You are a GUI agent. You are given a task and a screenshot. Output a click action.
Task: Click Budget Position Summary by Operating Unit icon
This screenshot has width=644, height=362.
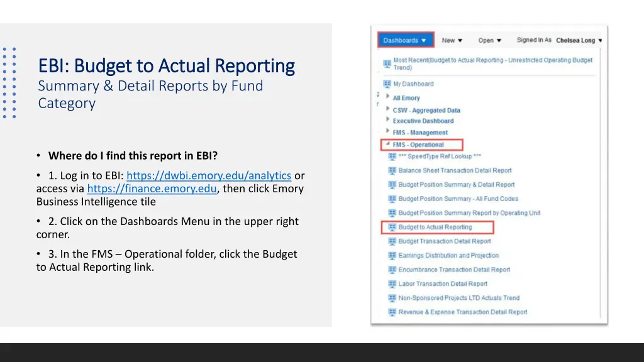(x=392, y=213)
